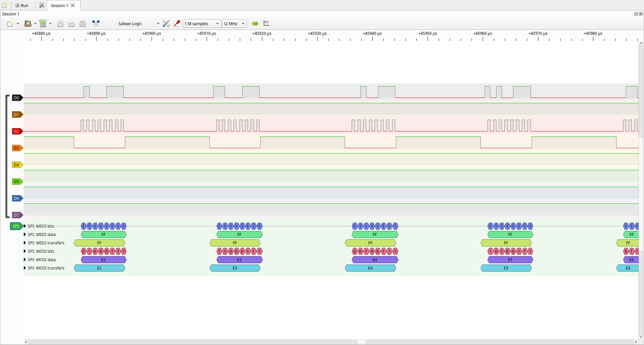Open channel configuration via red probe icon
Image resolution: width=644 pixels, height=345 pixels.
[x=177, y=23]
